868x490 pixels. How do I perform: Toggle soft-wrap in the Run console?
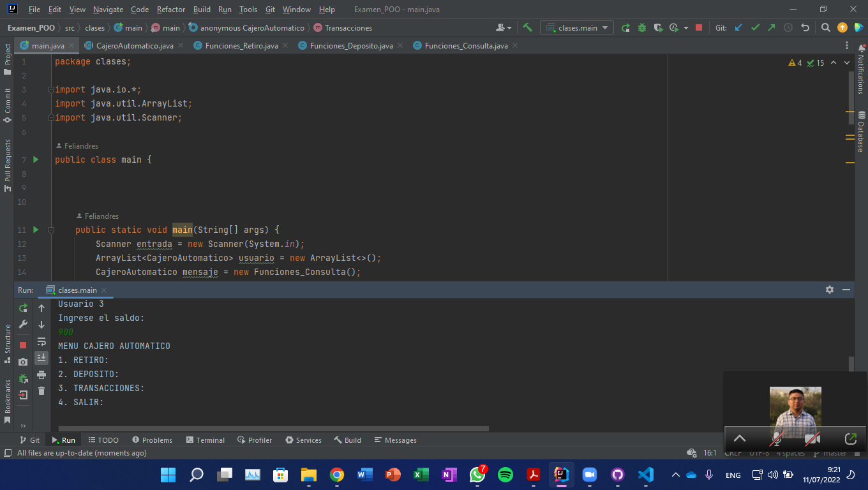coord(41,342)
